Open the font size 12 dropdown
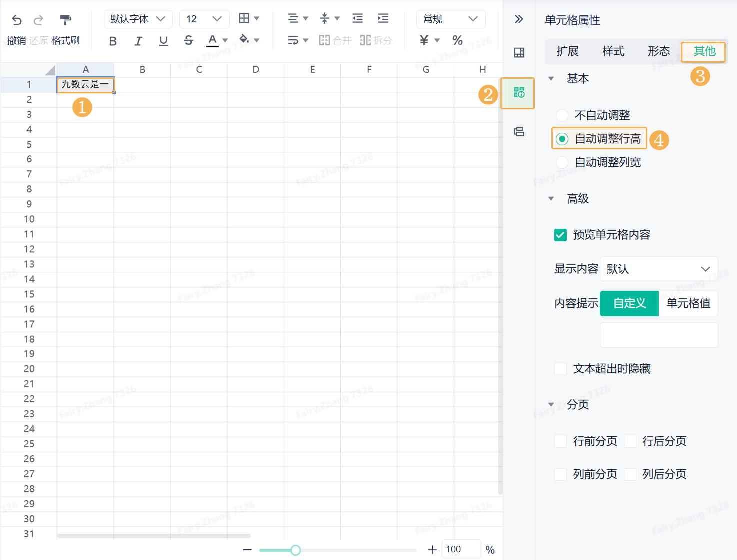This screenshot has height=560, width=737. (x=204, y=19)
